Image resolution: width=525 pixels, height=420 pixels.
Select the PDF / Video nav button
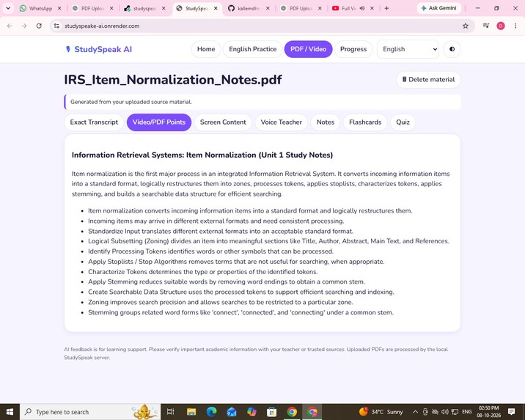point(308,49)
